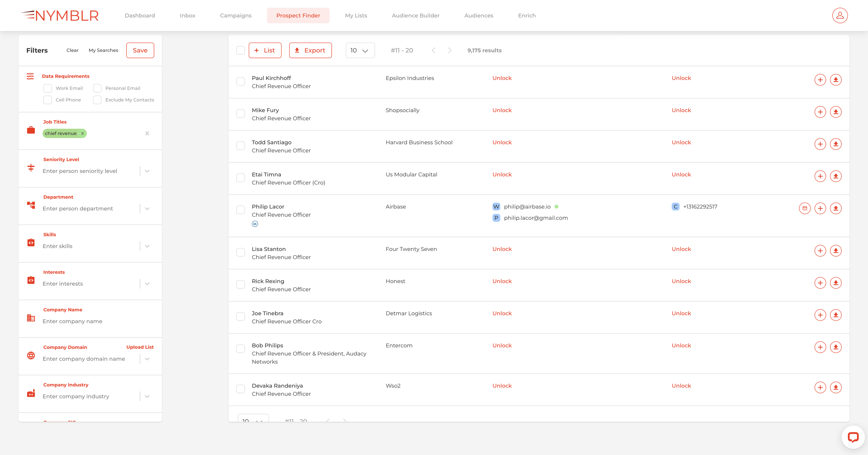The image size is (868, 455).
Task: Open the results per page dropdown
Action: pyautogui.click(x=360, y=51)
